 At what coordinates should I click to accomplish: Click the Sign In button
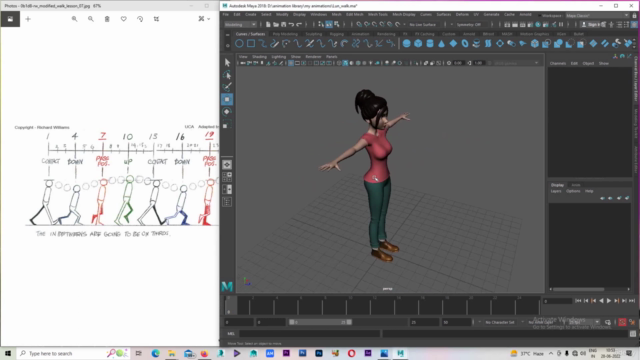(592, 24)
